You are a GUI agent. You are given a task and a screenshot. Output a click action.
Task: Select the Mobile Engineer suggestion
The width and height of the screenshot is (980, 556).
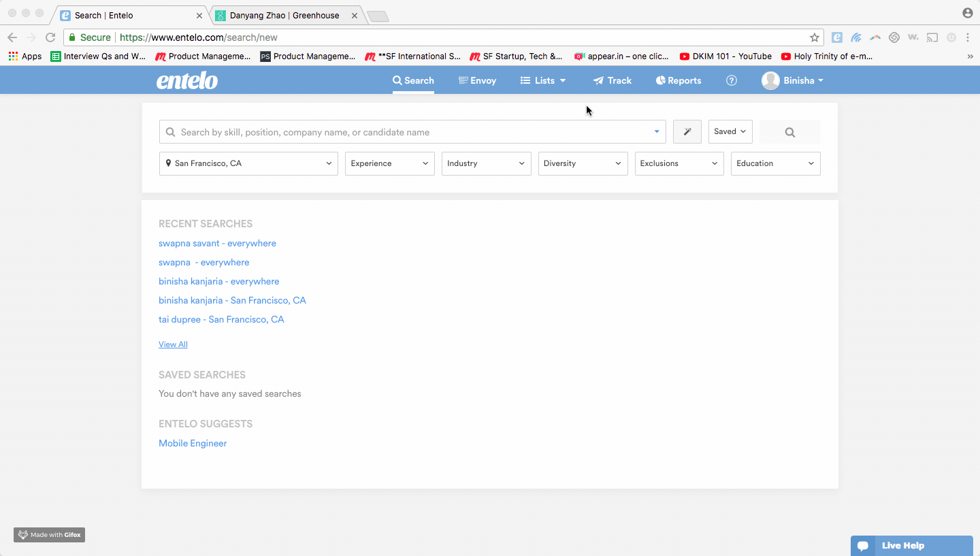point(193,443)
